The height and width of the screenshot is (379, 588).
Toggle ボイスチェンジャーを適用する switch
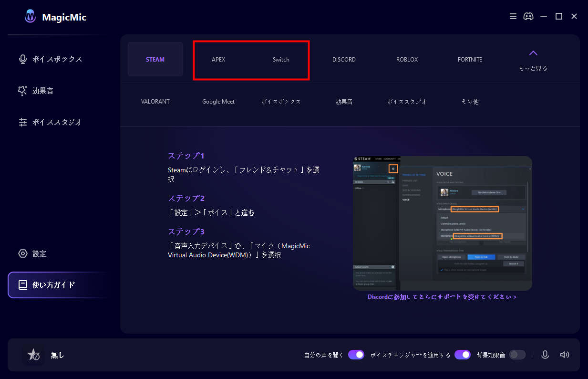coord(463,355)
